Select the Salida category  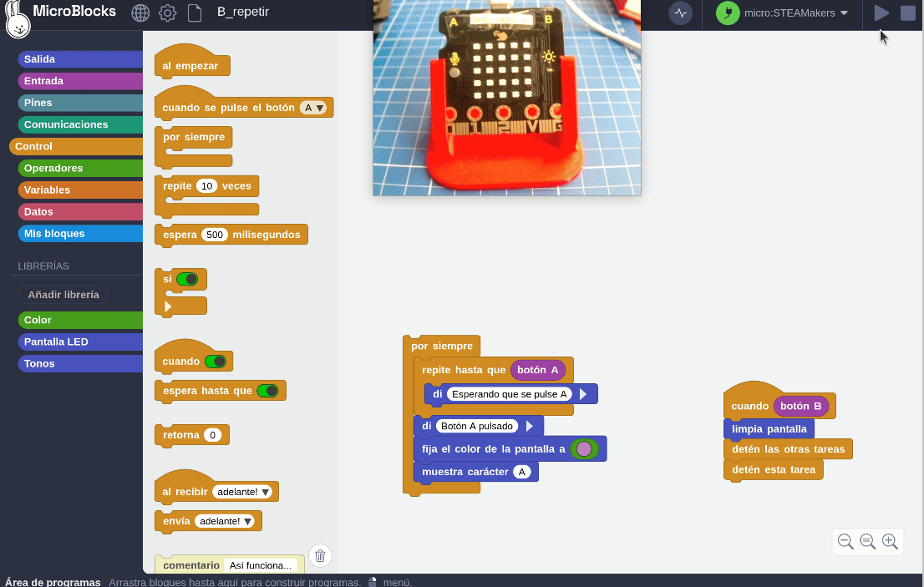(80, 59)
